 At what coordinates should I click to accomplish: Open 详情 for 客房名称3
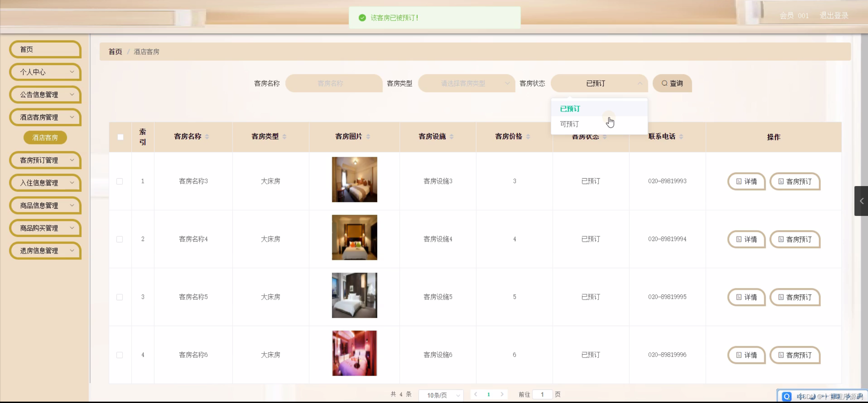point(746,181)
